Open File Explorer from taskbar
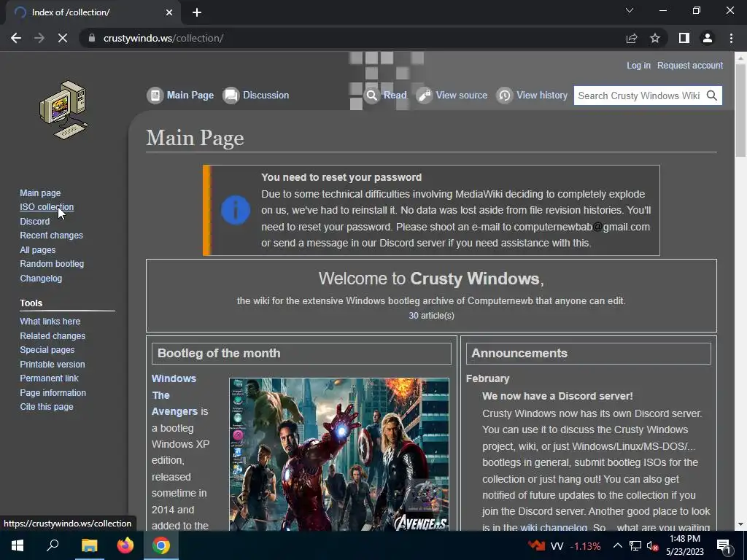 89,545
